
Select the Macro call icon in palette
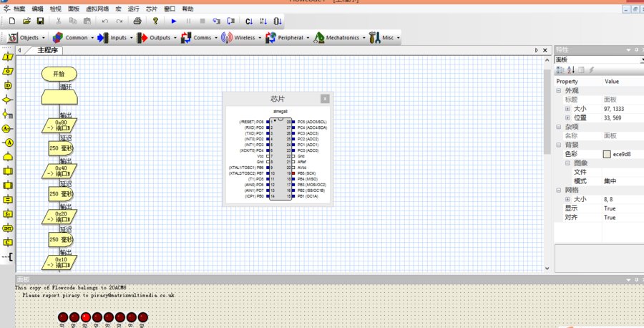click(8, 171)
